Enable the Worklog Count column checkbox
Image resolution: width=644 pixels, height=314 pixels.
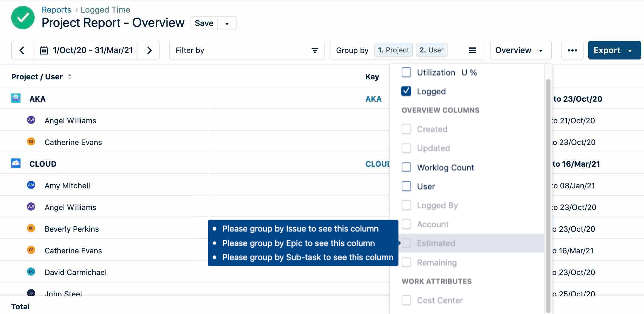click(x=406, y=167)
